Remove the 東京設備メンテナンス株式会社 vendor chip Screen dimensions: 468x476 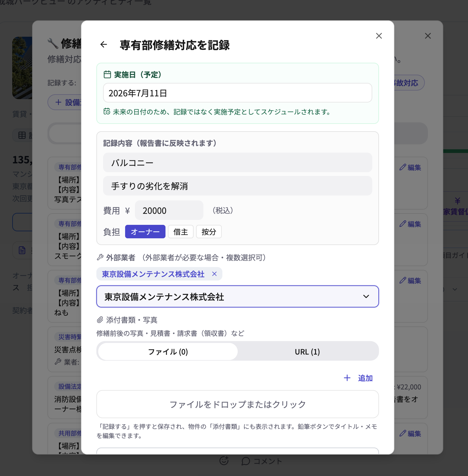tap(214, 274)
